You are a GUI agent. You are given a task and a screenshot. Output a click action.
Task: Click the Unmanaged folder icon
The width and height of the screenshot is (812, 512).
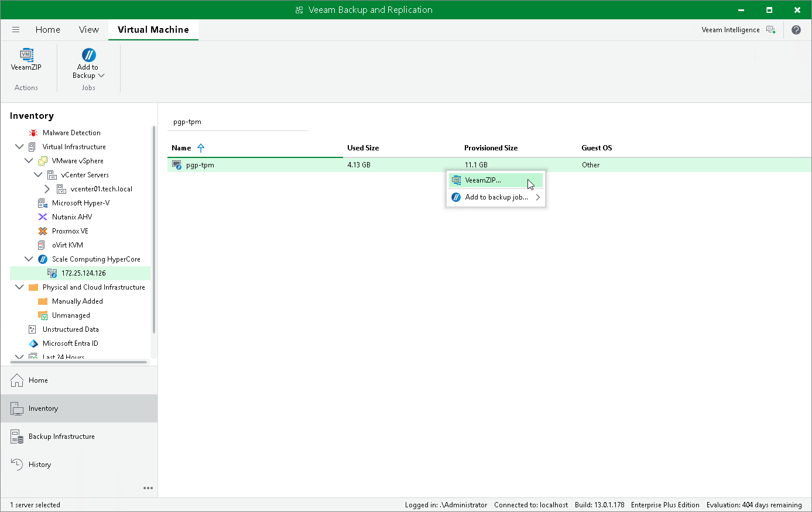tap(42, 315)
